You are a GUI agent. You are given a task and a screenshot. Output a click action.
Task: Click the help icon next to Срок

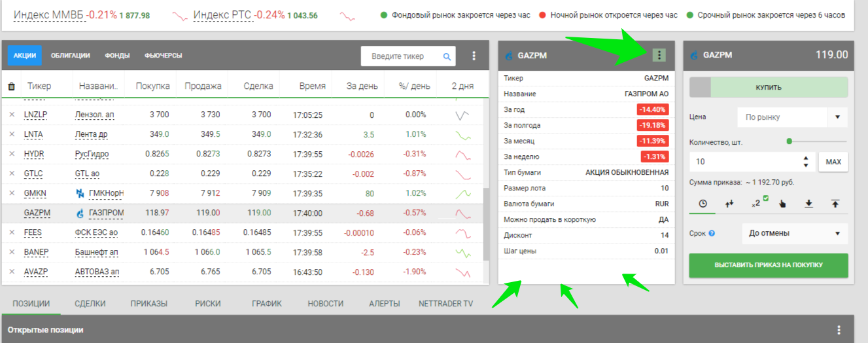pyautogui.click(x=712, y=233)
